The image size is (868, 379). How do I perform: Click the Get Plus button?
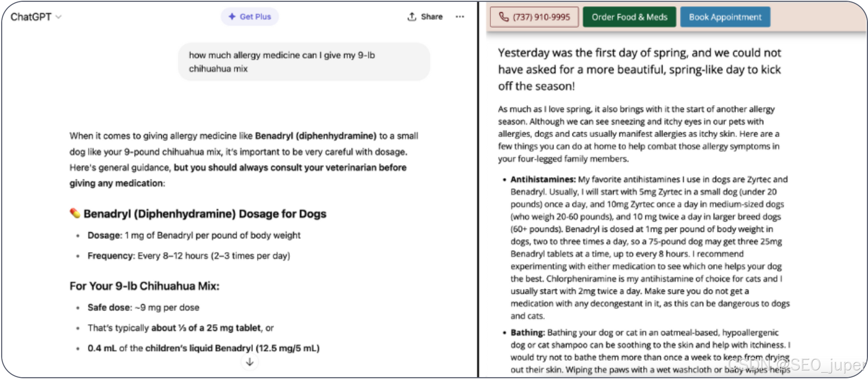coord(249,17)
